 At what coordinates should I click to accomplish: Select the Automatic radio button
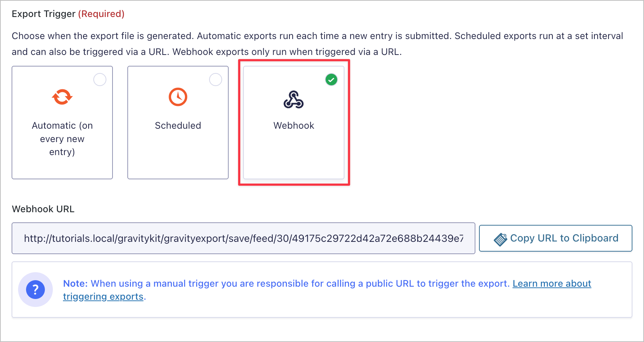100,79
